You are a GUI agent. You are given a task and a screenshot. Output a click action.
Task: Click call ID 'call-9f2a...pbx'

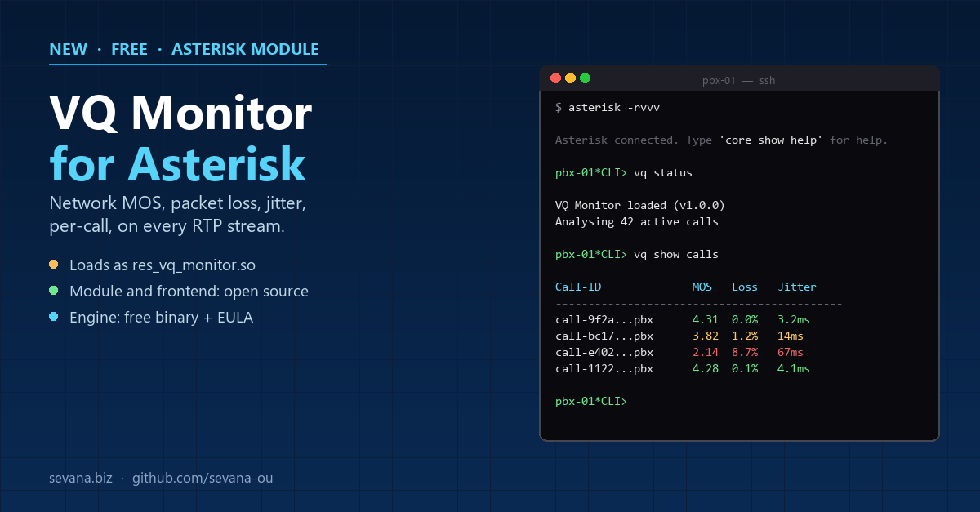pyautogui.click(x=604, y=319)
